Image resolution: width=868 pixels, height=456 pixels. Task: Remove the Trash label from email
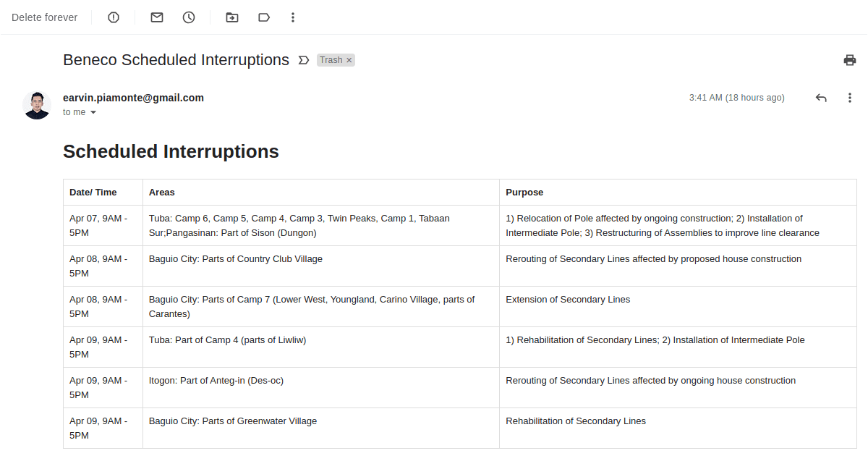point(349,60)
